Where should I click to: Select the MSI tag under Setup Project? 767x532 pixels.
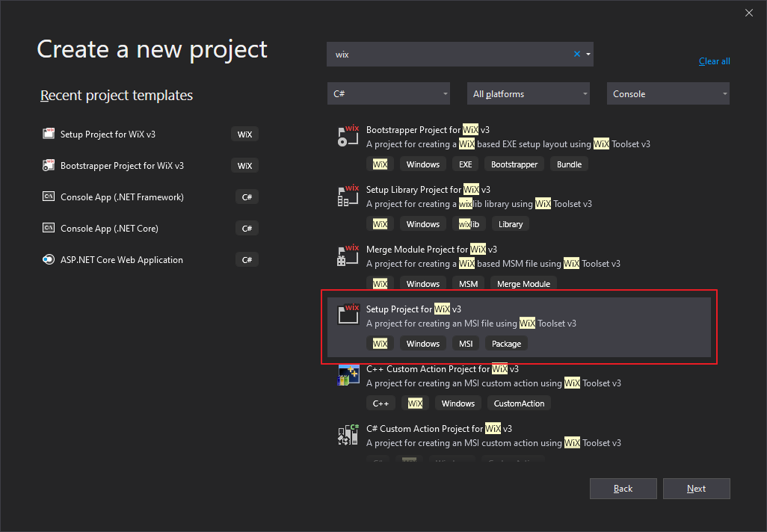point(466,343)
